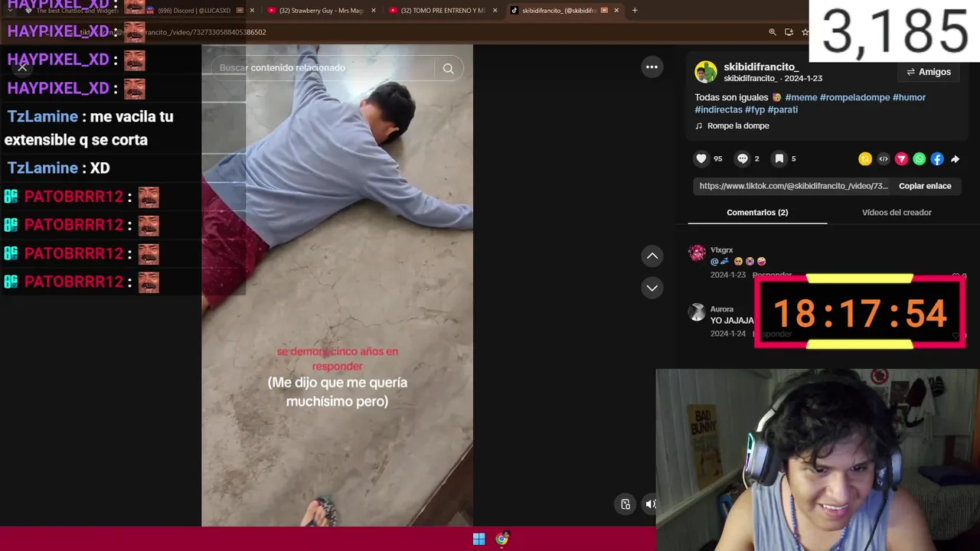Send to friends with the red paper plane icon
Viewport: 980px width, 551px height.
[901, 159]
